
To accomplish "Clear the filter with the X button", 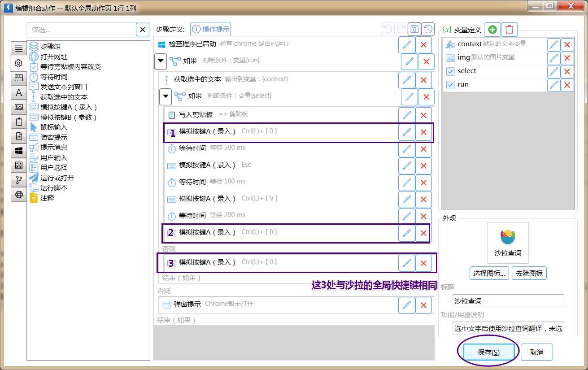I will 143,30.
